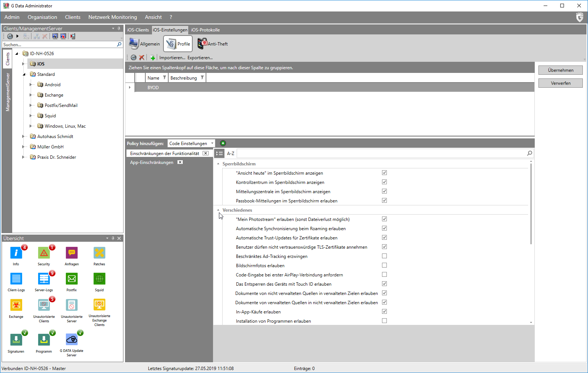This screenshot has width=588, height=373.
Task: Click the Verwerfen button
Action: (x=561, y=83)
